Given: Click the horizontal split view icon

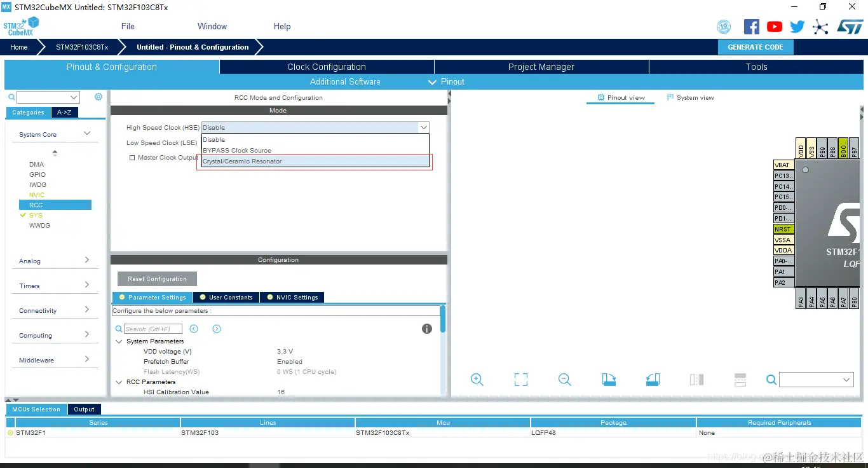Looking at the screenshot, I should coord(740,380).
